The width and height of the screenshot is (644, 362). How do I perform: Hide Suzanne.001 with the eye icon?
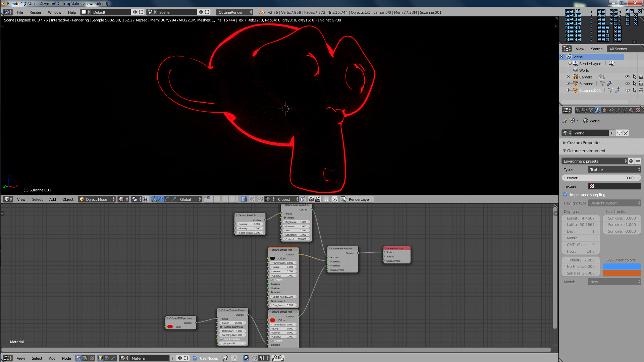pyautogui.click(x=627, y=90)
